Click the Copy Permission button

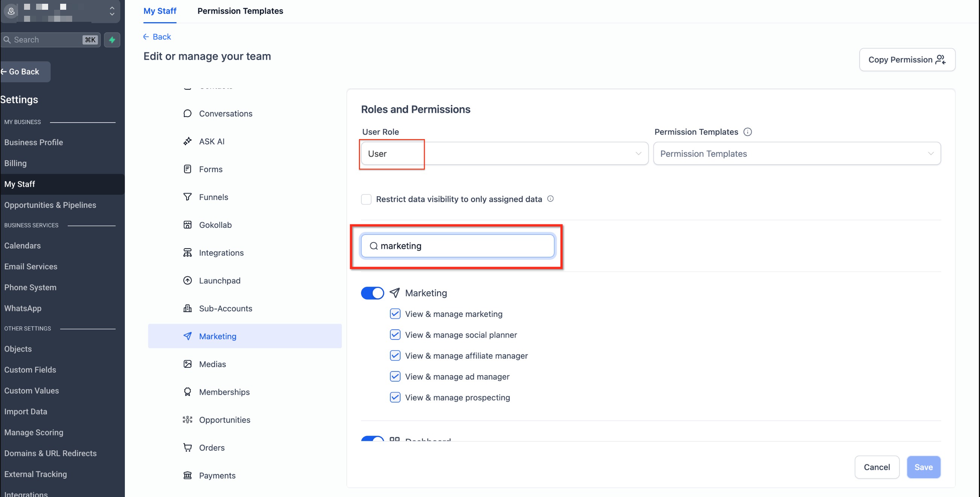[x=907, y=59]
